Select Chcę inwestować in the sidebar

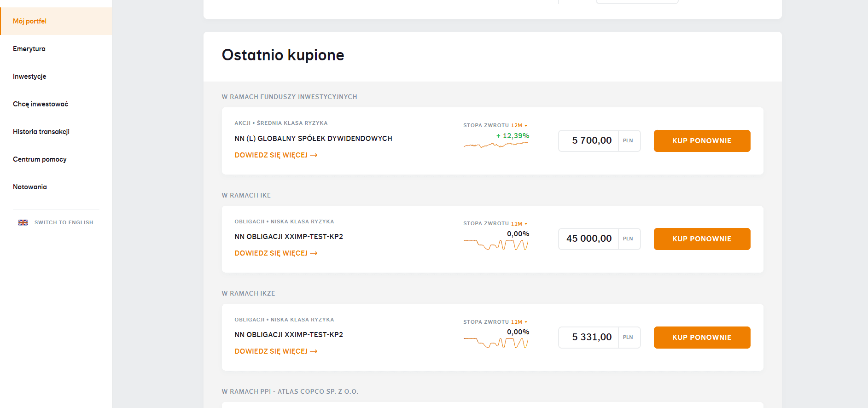41,104
